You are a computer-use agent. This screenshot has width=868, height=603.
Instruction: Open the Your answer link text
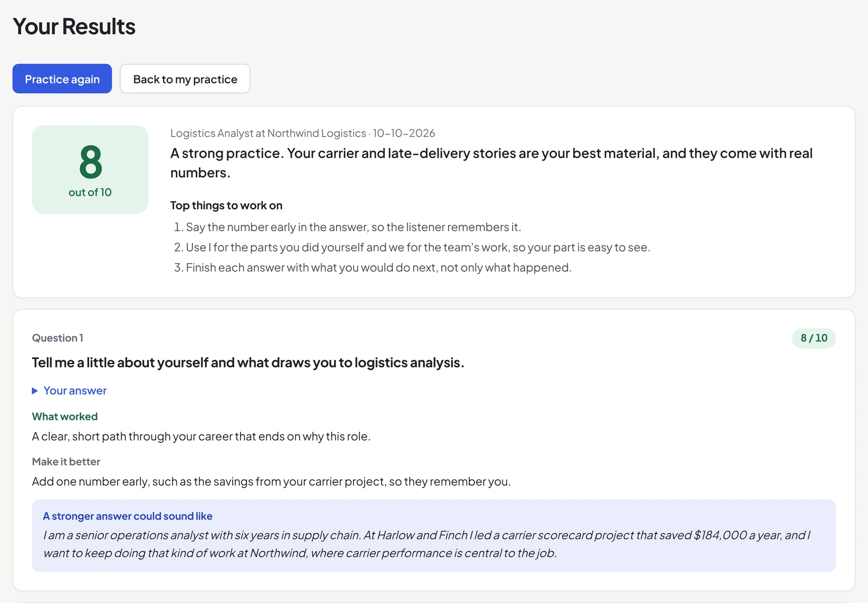pyautogui.click(x=75, y=391)
